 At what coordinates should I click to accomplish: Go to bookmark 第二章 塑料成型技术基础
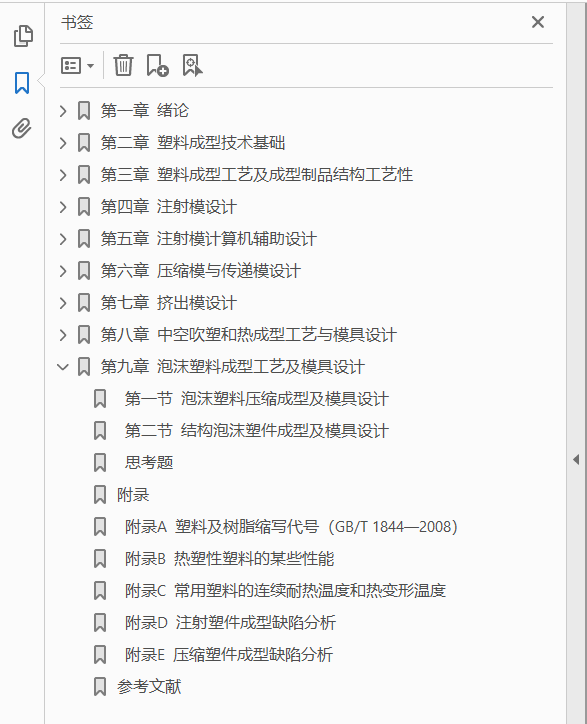(193, 143)
